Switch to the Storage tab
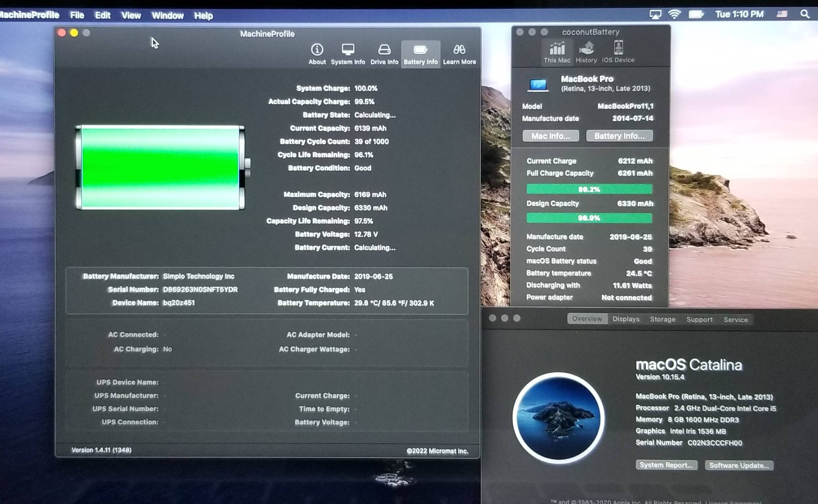The width and height of the screenshot is (818, 504). click(x=662, y=319)
